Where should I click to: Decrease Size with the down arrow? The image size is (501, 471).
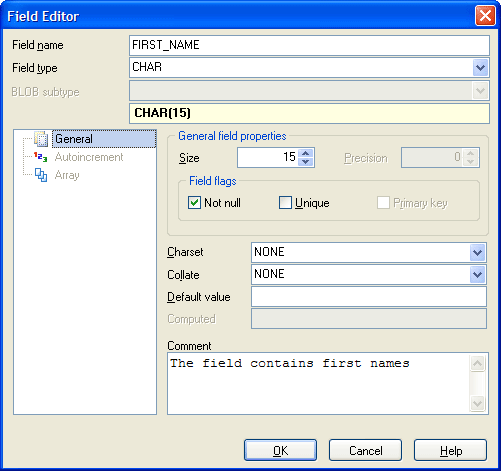[306, 162]
